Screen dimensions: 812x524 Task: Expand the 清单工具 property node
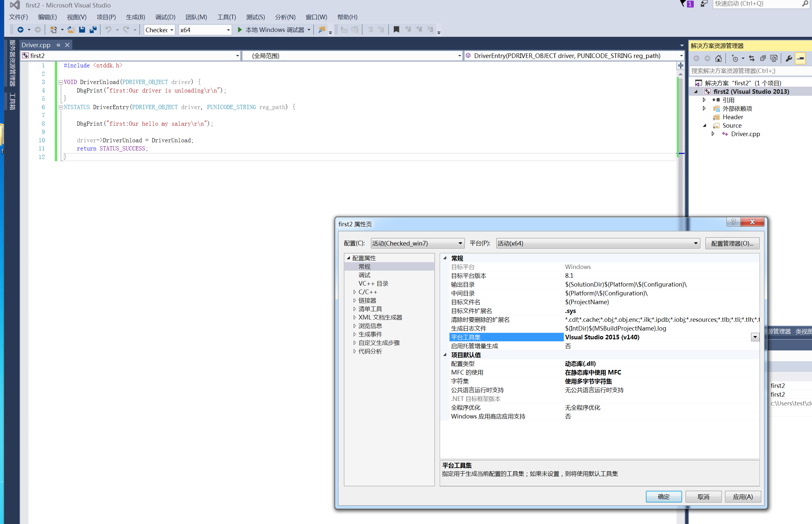tap(355, 309)
